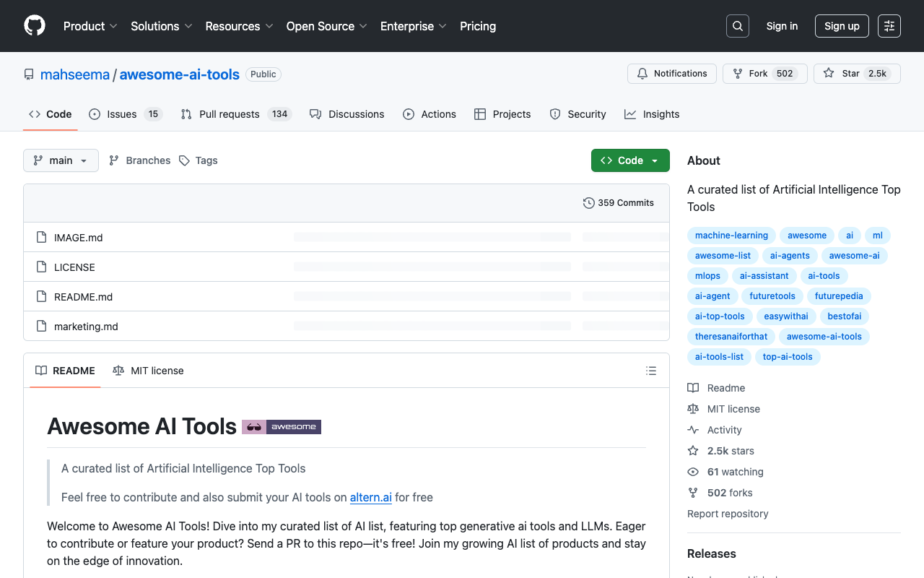
Task: Open the top-ai-tools topic tag
Action: [788, 357]
